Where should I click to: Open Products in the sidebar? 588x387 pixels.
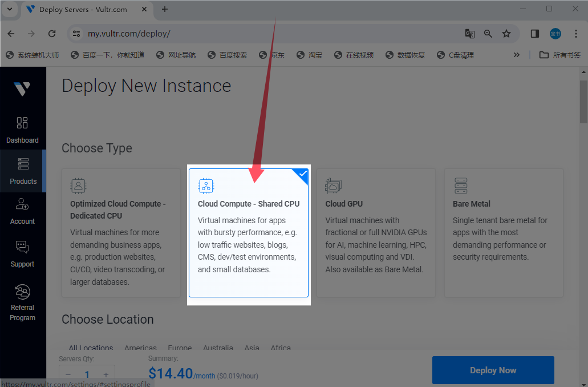[23, 171]
